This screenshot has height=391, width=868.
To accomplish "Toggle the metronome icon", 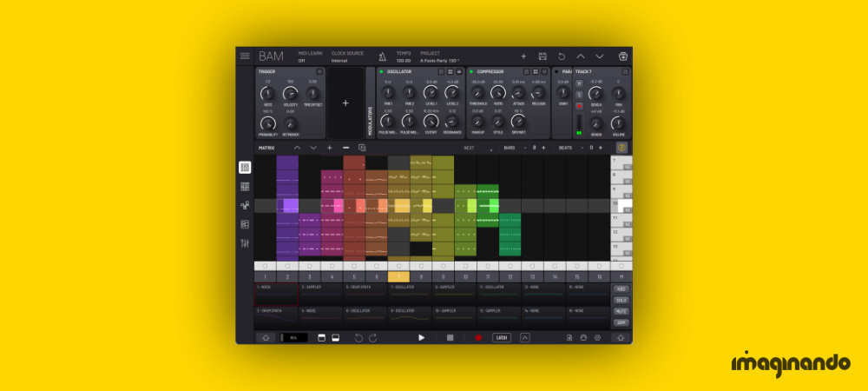I will tap(383, 56).
